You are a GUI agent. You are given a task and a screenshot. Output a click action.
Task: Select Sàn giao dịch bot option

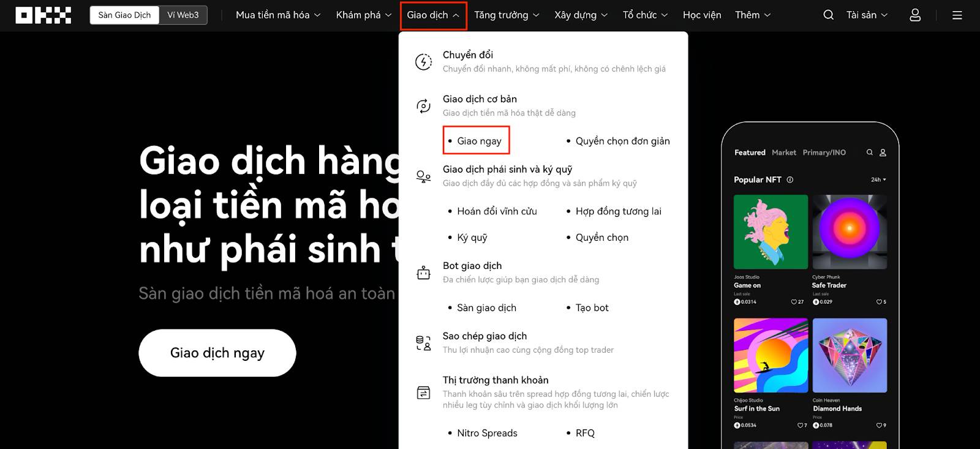[x=486, y=308]
